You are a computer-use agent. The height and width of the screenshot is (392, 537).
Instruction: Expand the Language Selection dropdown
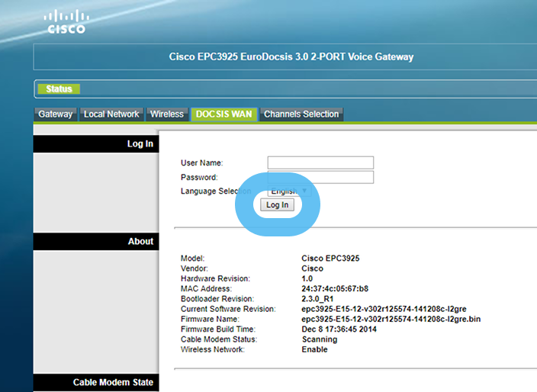pyautogui.click(x=290, y=191)
